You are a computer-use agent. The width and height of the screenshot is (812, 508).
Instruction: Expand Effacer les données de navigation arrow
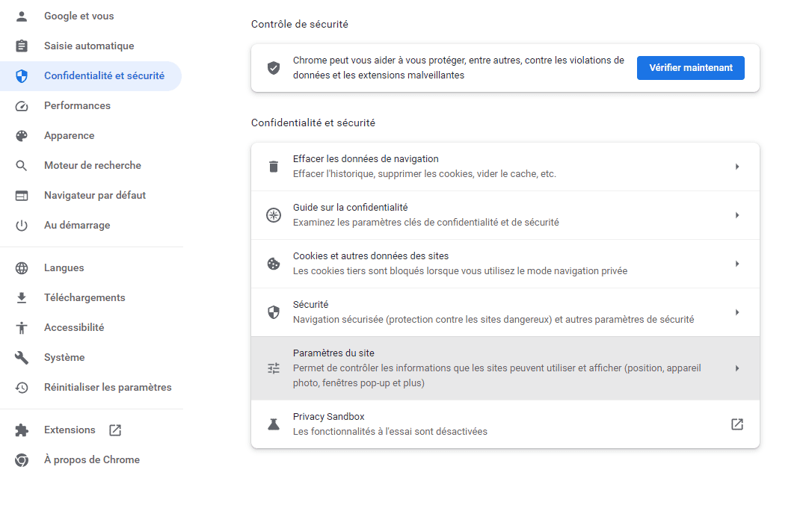coord(736,167)
